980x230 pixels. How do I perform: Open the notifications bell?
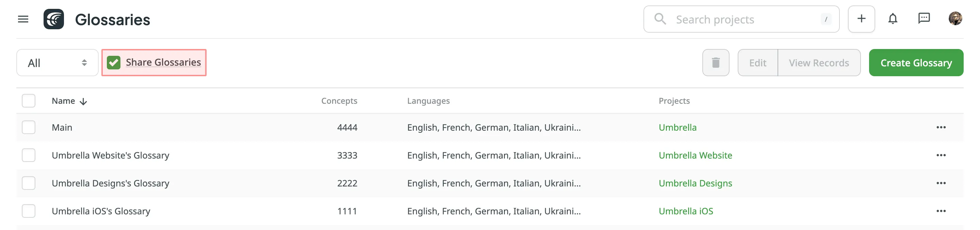[x=893, y=19]
